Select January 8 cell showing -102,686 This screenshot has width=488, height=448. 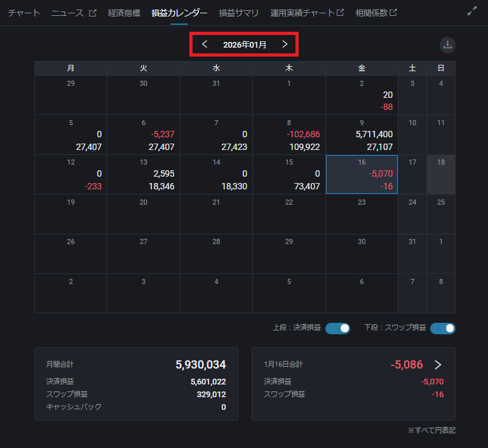(289, 135)
